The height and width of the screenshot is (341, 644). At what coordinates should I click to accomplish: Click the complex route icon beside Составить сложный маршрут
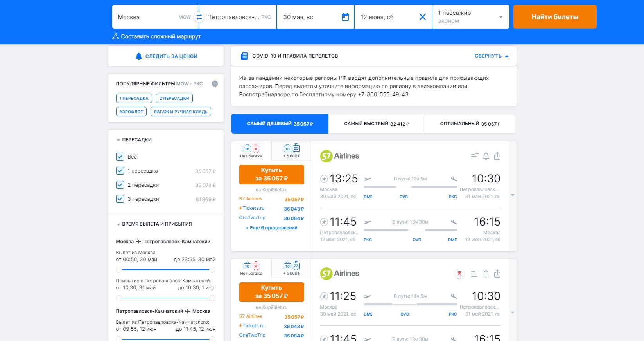[115, 36]
